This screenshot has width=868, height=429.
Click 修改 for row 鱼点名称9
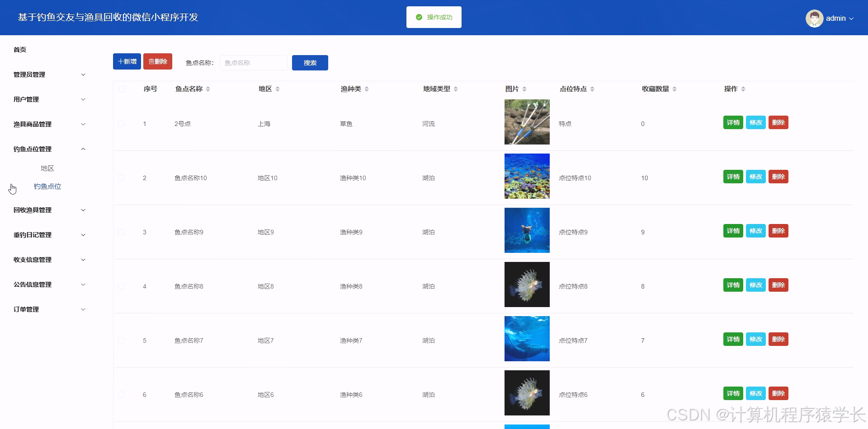pos(756,231)
